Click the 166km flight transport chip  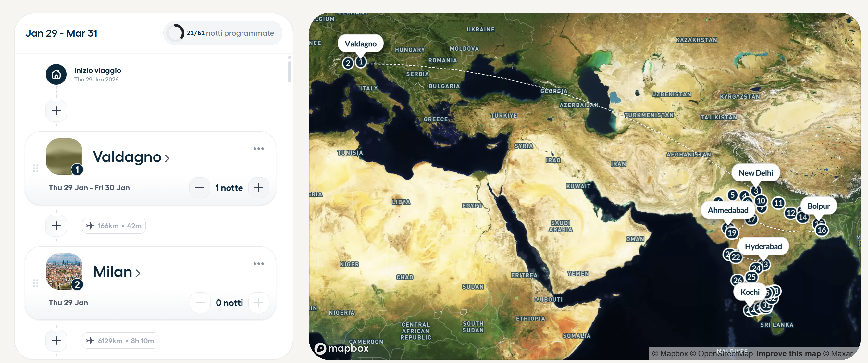[114, 226]
